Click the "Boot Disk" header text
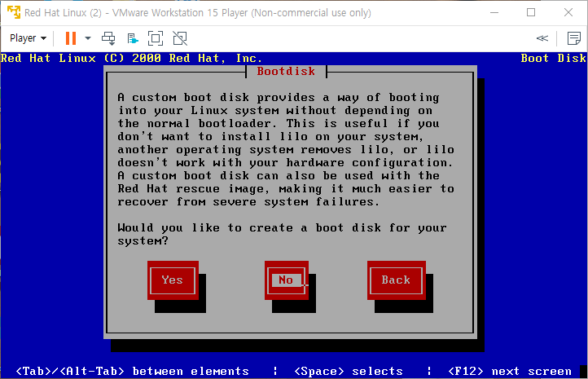 553,58
